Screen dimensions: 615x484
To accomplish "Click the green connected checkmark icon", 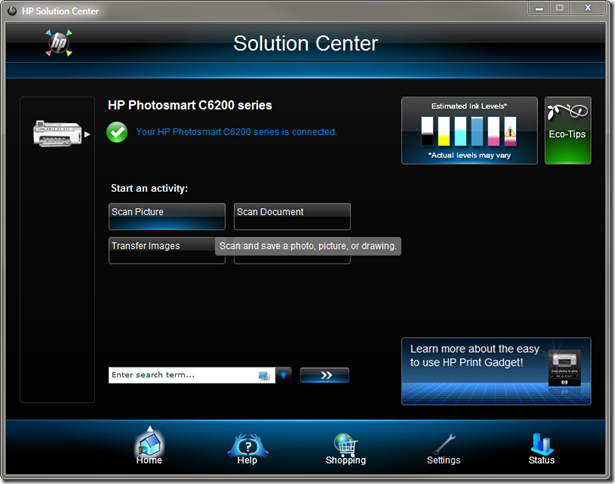I will point(117,132).
